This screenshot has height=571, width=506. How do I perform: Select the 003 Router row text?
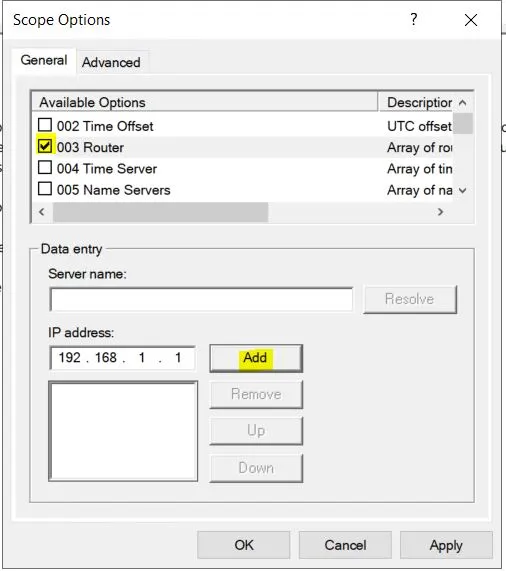[x=90, y=147]
